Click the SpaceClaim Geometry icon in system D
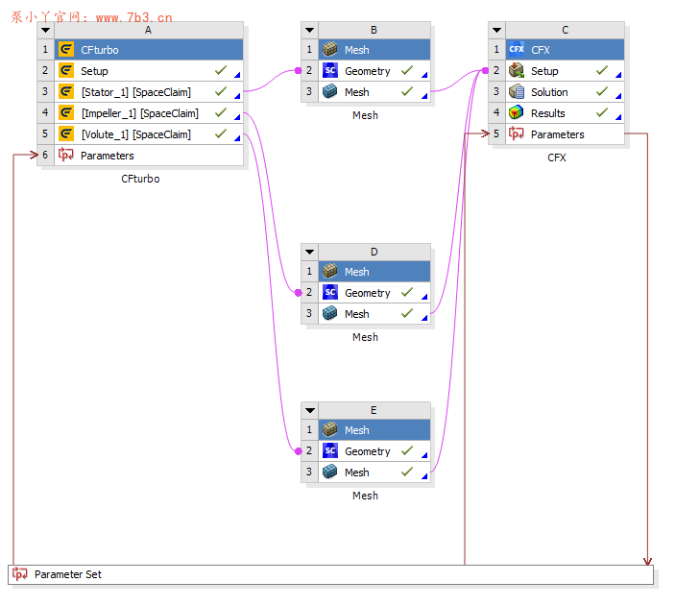The image size is (700, 606). 330,292
